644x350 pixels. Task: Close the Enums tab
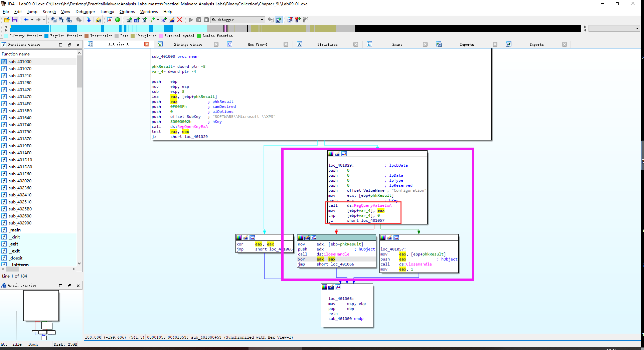(425, 44)
